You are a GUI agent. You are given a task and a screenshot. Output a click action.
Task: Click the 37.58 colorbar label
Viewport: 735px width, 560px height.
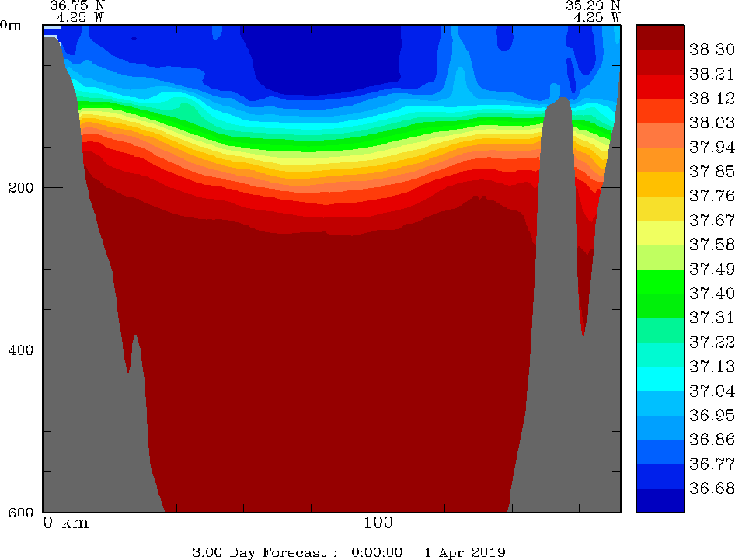(x=712, y=245)
